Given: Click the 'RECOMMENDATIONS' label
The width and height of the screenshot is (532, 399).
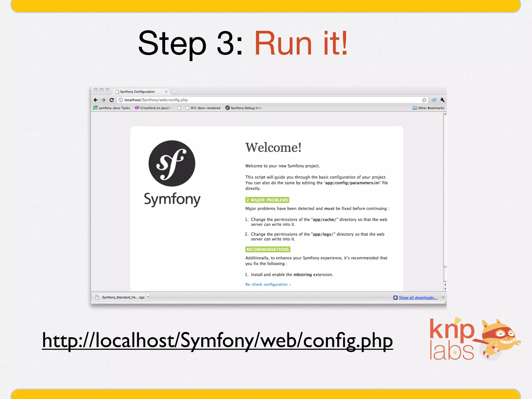Looking at the screenshot, I should pos(268,249).
